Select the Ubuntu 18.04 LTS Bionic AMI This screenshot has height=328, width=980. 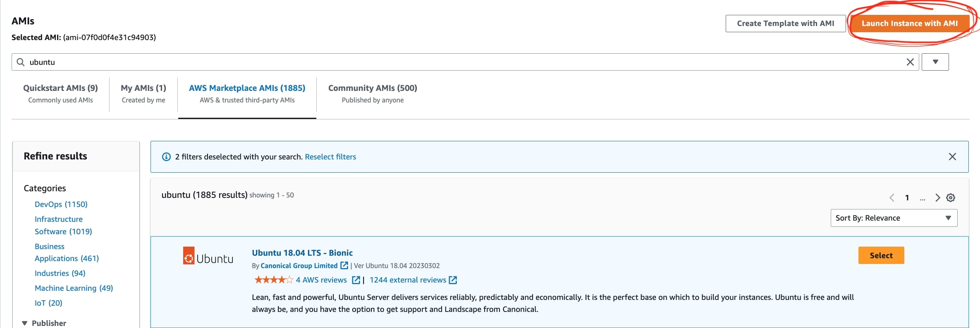click(x=881, y=255)
